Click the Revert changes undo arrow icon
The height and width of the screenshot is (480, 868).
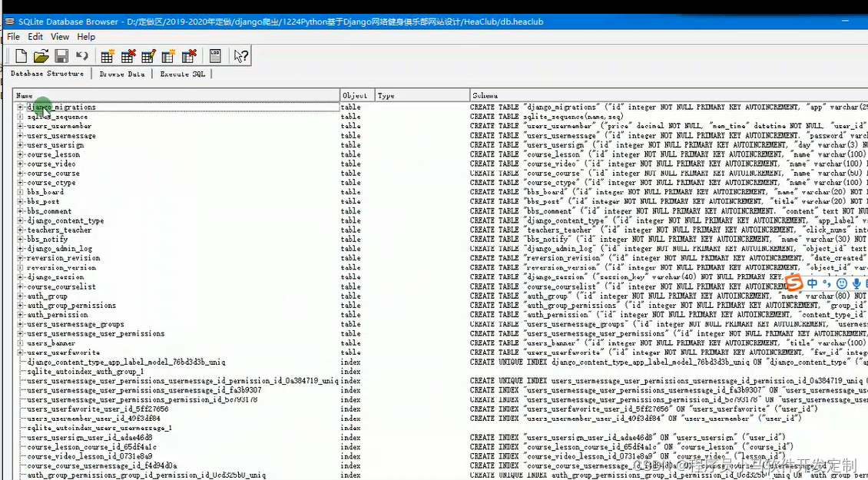click(82, 55)
